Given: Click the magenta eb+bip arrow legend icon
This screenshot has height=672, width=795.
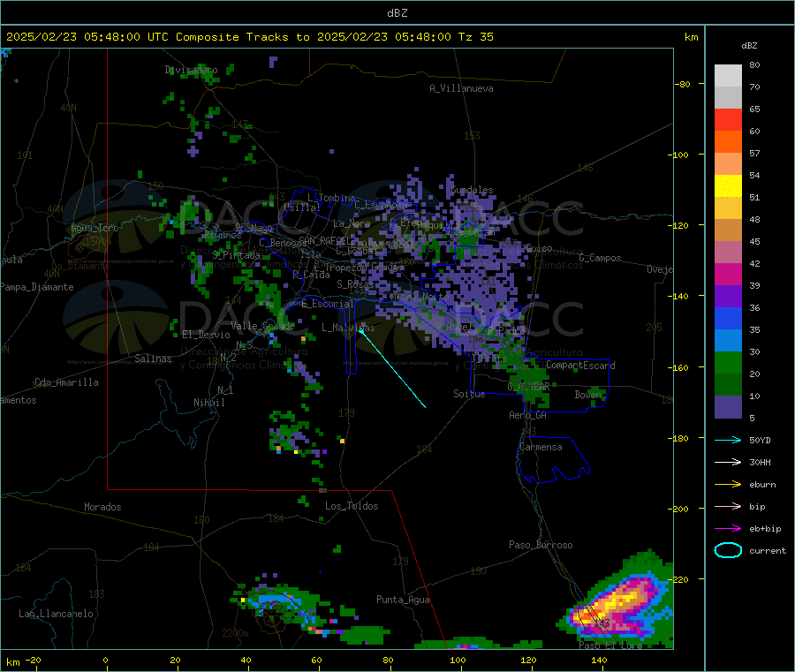Looking at the screenshot, I should [x=728, y=529].
